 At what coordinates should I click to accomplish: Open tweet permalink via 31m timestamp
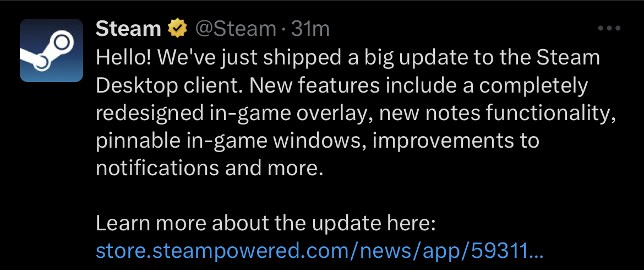tap(310, 29)
